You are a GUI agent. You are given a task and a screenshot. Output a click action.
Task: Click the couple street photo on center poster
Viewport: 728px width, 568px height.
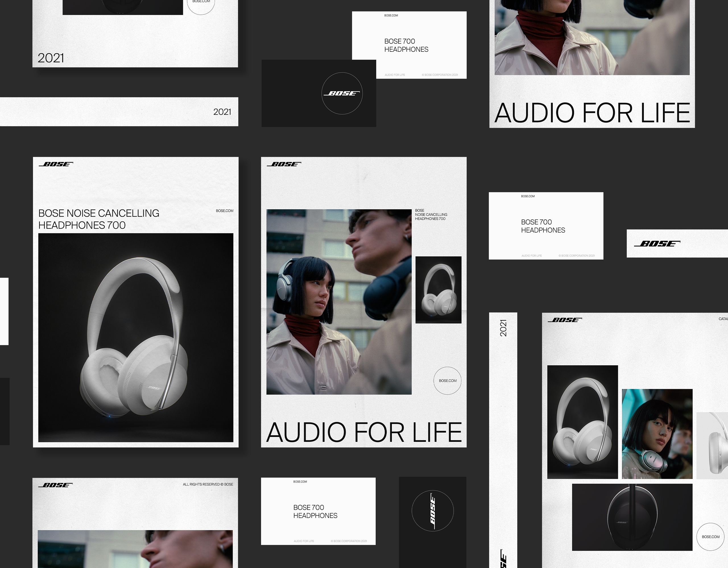[x=339, y=302]
